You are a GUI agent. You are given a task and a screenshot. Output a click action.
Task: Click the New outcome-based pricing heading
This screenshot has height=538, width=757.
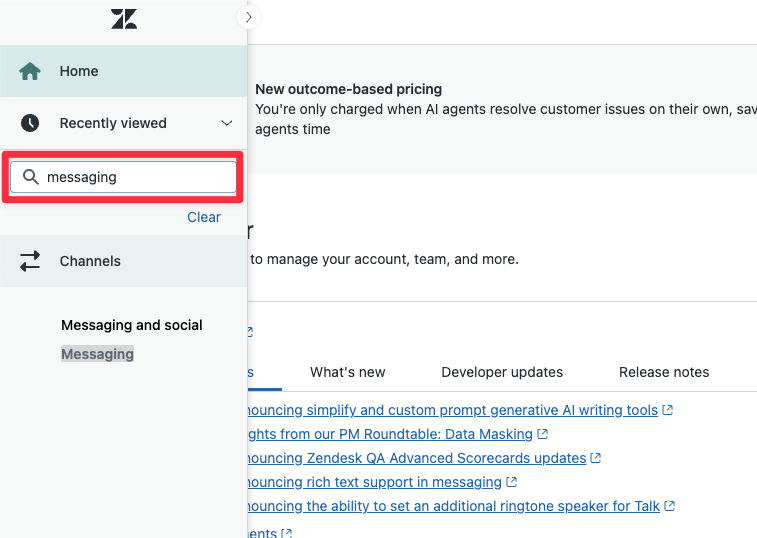point(349,89)
